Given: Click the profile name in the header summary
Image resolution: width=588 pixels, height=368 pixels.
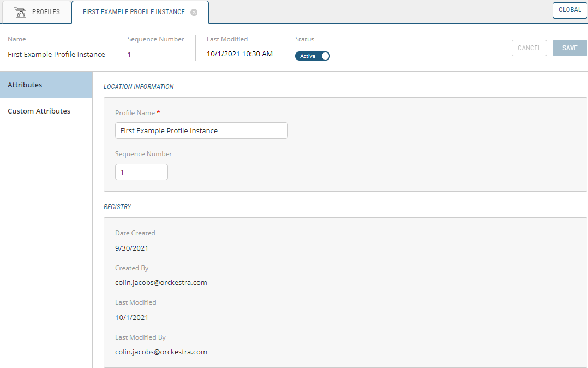Looking at the screenshot, I should [x=56, y=54].
